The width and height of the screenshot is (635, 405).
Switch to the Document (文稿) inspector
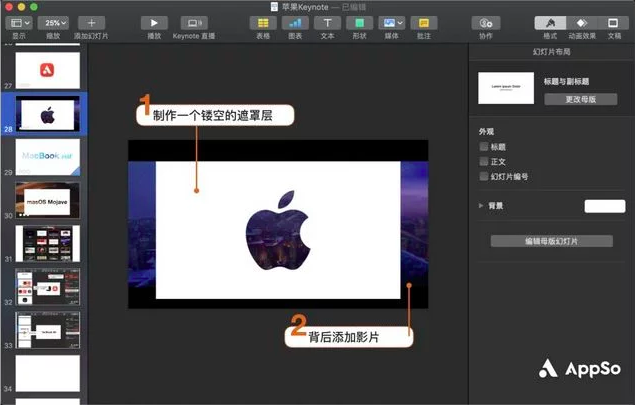point(613,23)
